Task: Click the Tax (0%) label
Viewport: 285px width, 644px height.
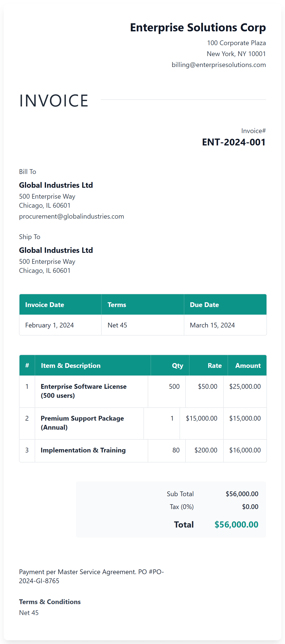Action: pos(182,507)
